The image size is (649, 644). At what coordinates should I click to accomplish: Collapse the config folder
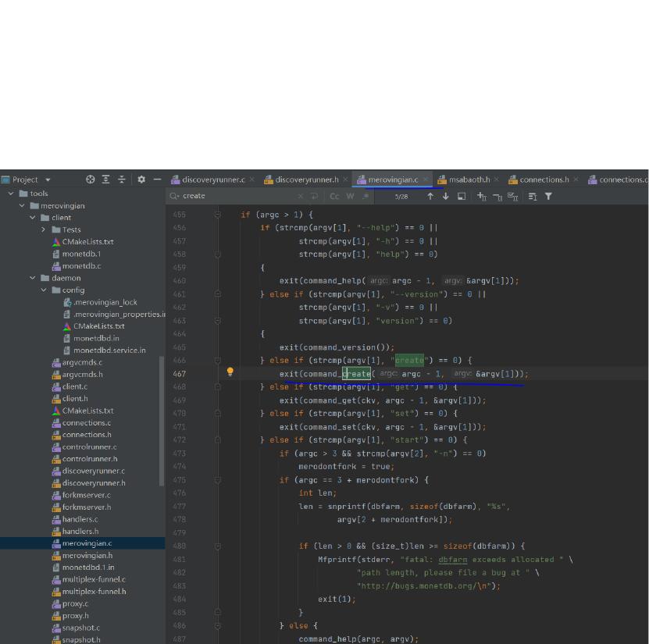[x=44, y=290]
